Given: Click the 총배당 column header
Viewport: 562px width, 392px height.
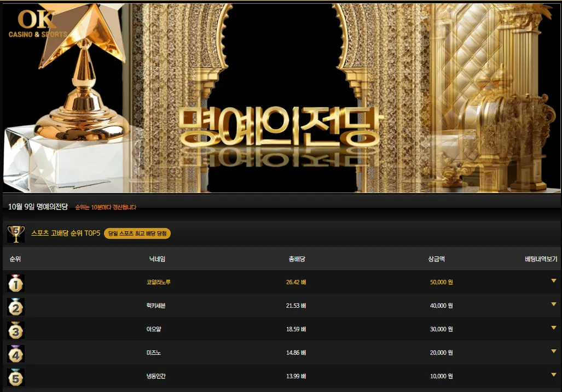Looking at the screenshot, I should [297, 259].
